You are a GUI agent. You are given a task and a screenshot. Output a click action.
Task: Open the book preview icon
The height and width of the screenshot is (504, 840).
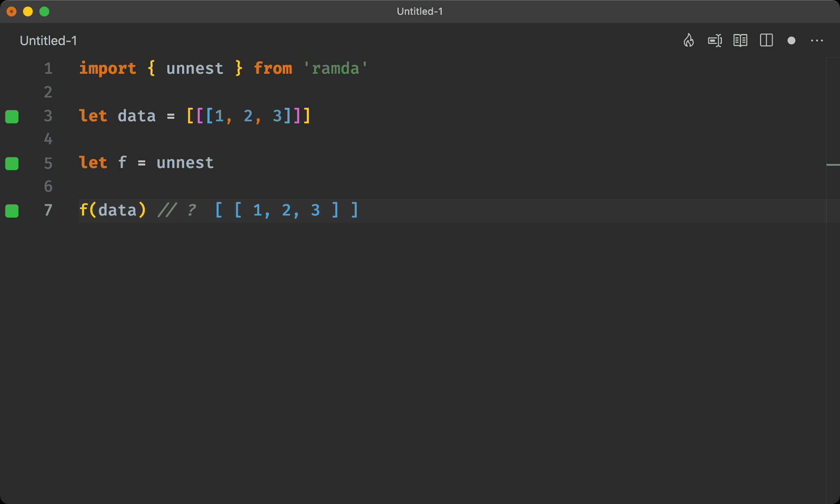[740, 40]
